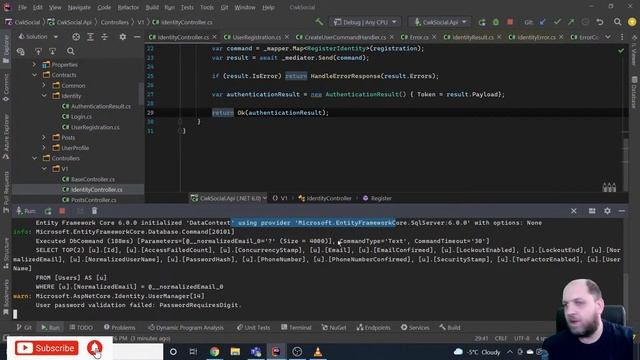The height and width of the screenshot is (360, 640).
Task: Show hidden editor tabs with the chevron
Action: pos(608,37)
